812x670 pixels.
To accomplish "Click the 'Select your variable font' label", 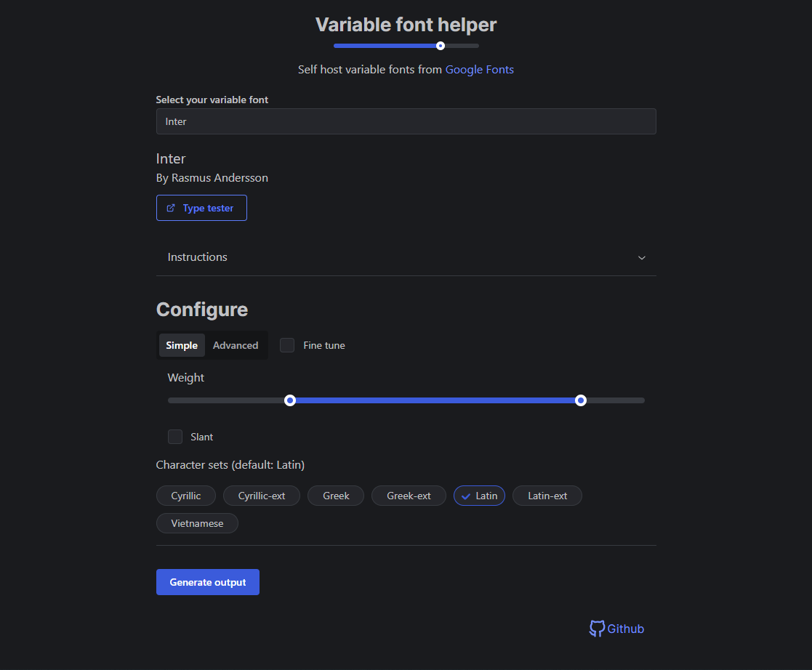I will [212, 100].
